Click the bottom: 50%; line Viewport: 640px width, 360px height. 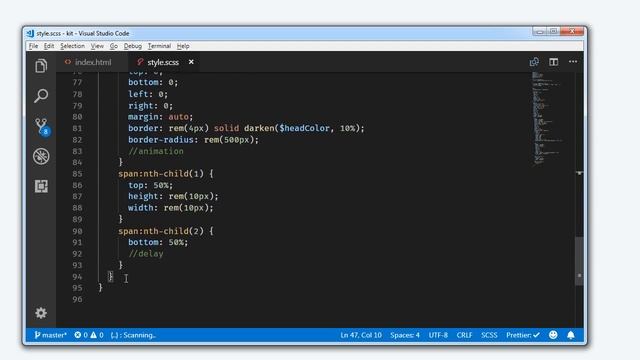click(158, 242)
